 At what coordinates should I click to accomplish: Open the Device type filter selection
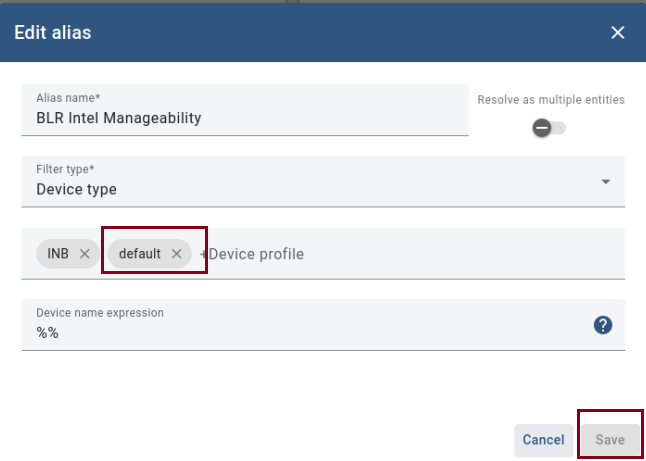coord(300,189)
